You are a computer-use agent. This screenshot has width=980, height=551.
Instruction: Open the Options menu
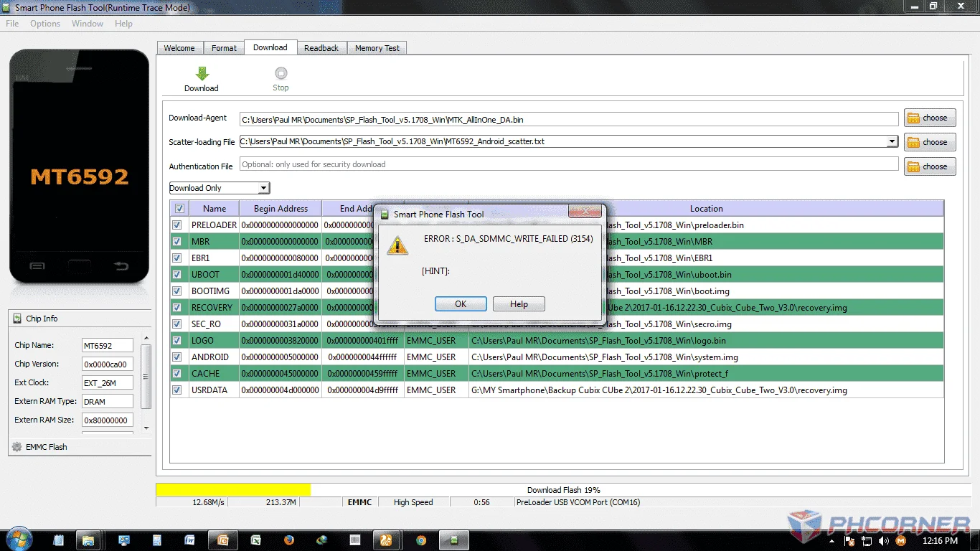tap(45, 24)
